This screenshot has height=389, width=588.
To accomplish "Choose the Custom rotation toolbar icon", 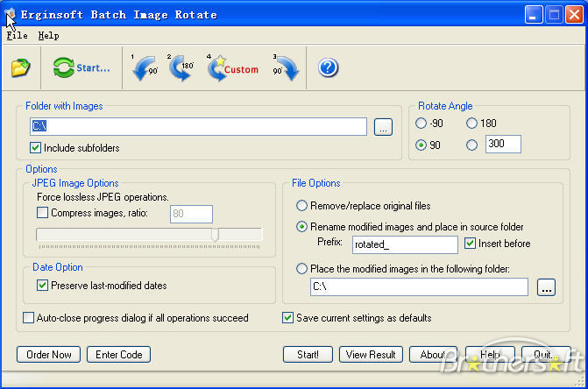I will coord(233,68).
